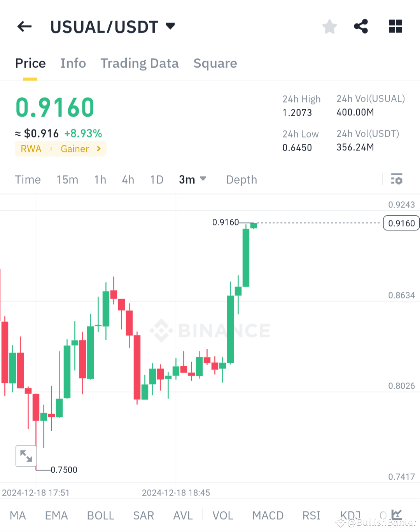
Task: Switch to the Trading Data tab
Action: [x=140, y=63]
